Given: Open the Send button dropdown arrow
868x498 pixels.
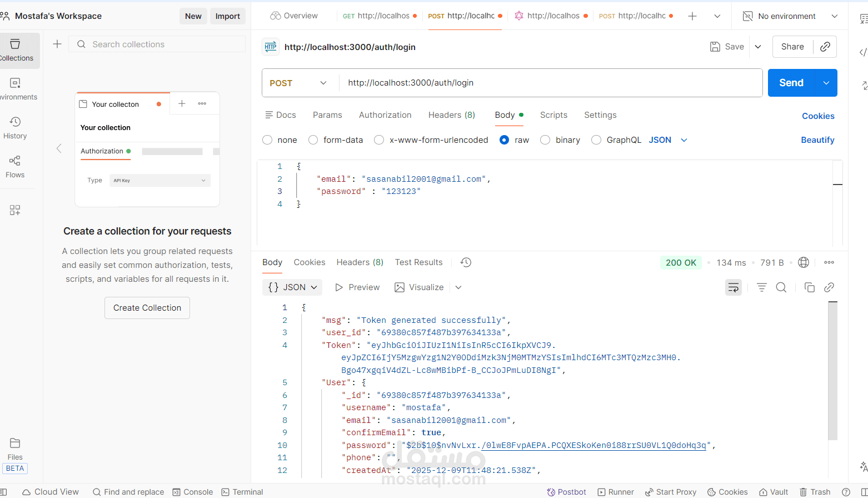Looking at the screenshot, I should click(826, 83).
